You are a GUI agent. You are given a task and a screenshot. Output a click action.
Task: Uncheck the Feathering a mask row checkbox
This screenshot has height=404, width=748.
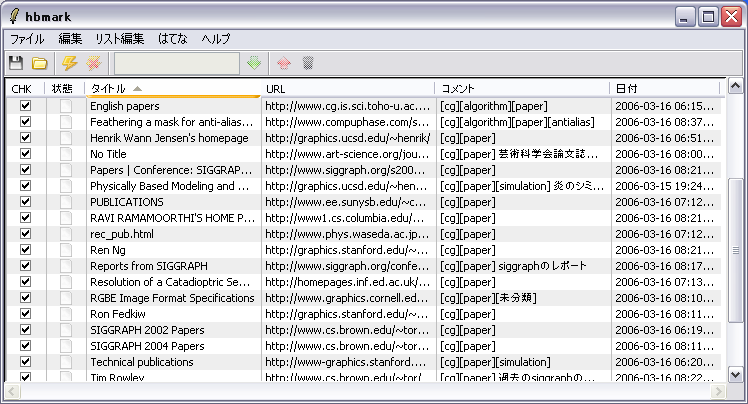click(25, 122)
